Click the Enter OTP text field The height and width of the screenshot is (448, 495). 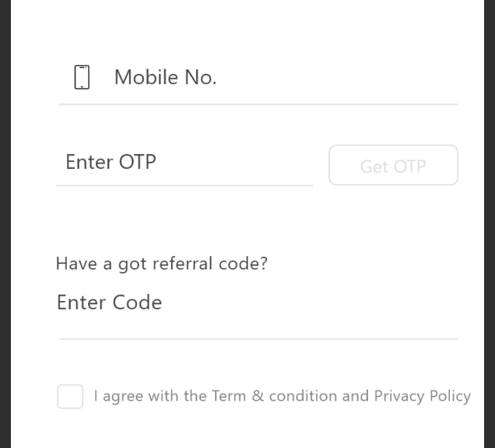pos(184,162)
